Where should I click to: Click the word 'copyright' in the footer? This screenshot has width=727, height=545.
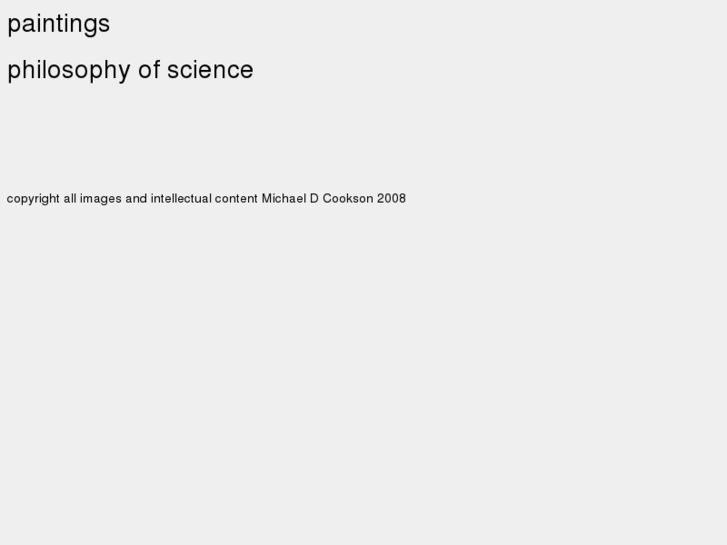tap(33, 198)
